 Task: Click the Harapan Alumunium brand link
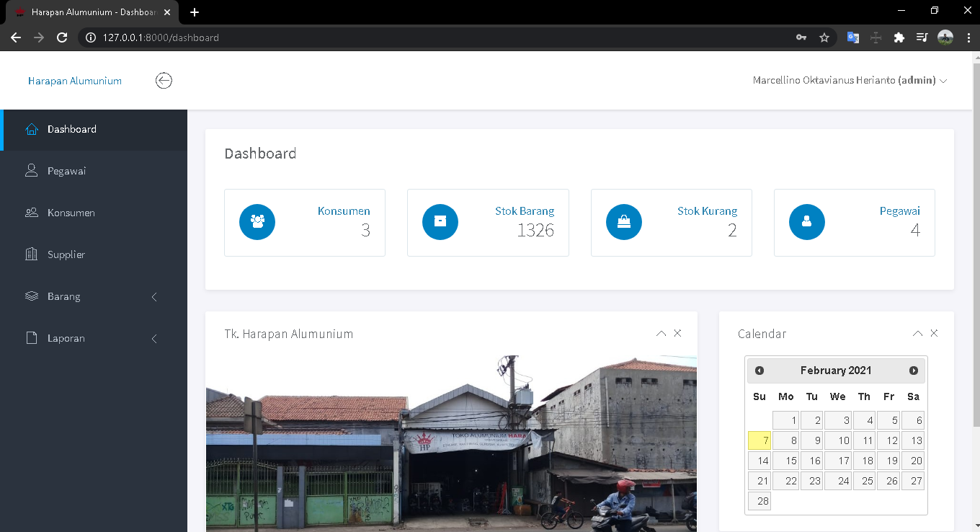tap(75, 81)
